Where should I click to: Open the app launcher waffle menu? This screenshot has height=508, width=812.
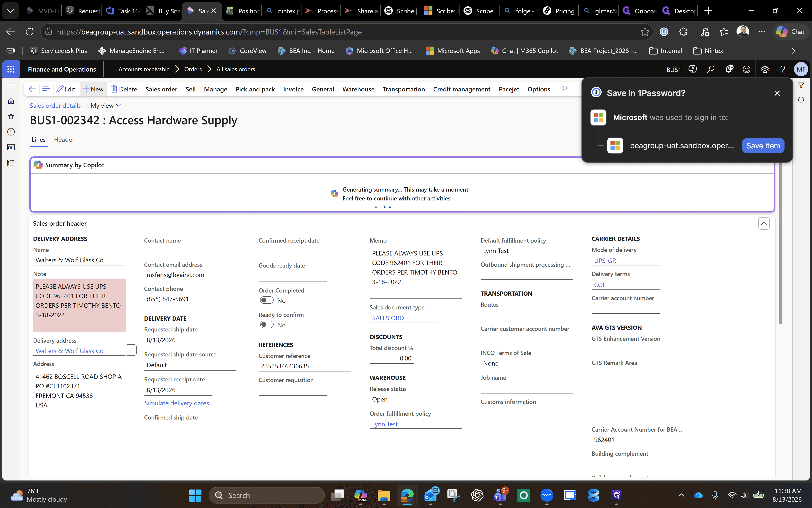(x=11, y=69)
